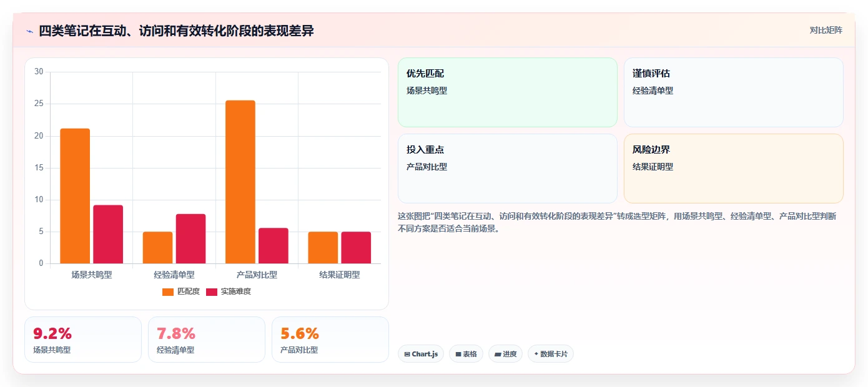This screenshot has width=868, height=387.
Task: Select the 优先匹配 matrix card
Action: point(508,92)
